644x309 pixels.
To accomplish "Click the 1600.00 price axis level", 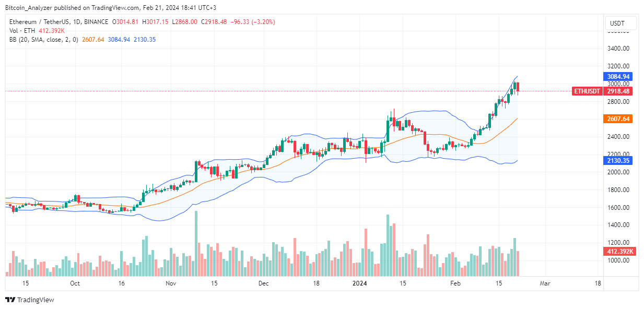I will tap(618, 208).
